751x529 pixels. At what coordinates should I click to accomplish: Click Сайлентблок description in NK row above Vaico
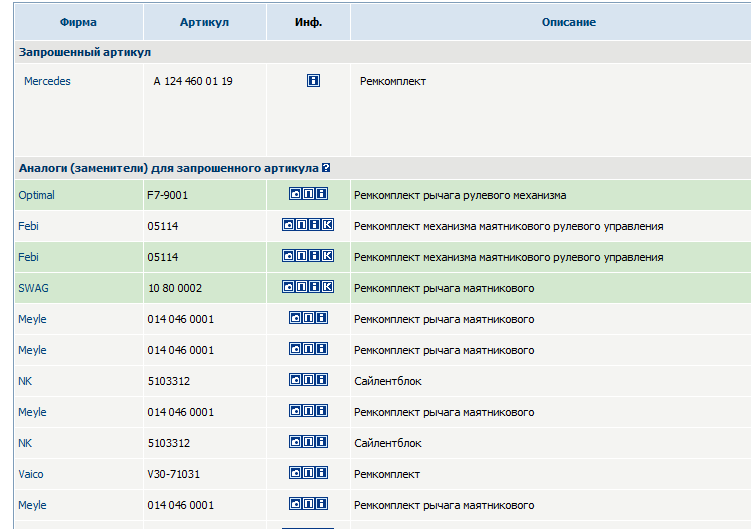pyautogui.click(x=388, y=443)
